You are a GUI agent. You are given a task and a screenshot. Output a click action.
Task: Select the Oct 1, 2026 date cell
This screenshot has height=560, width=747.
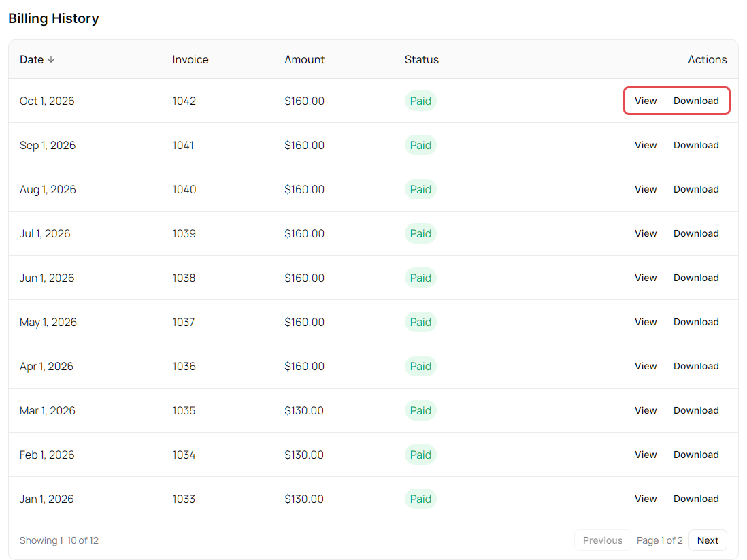47,101
